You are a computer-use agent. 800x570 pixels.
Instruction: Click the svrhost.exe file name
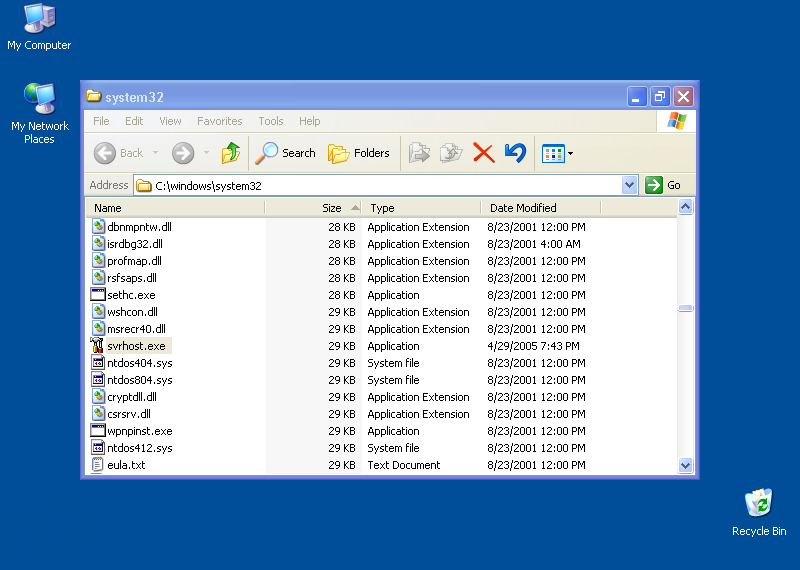136,346
